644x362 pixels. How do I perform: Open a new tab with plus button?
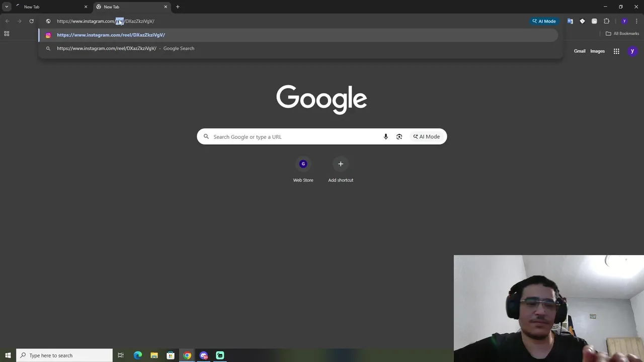pyautogui.click(x=178, y=7)
